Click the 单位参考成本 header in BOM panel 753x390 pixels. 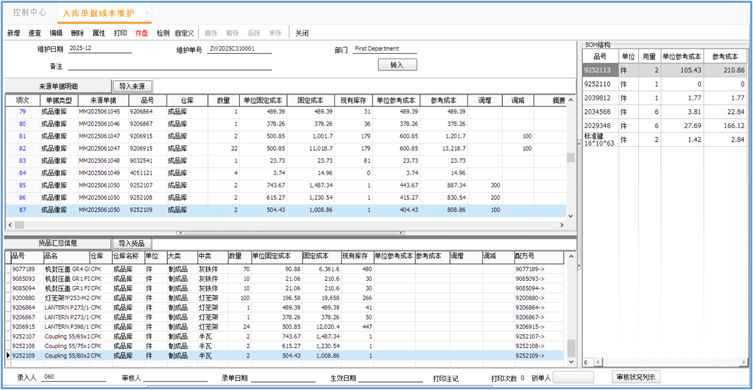[682, 57]
